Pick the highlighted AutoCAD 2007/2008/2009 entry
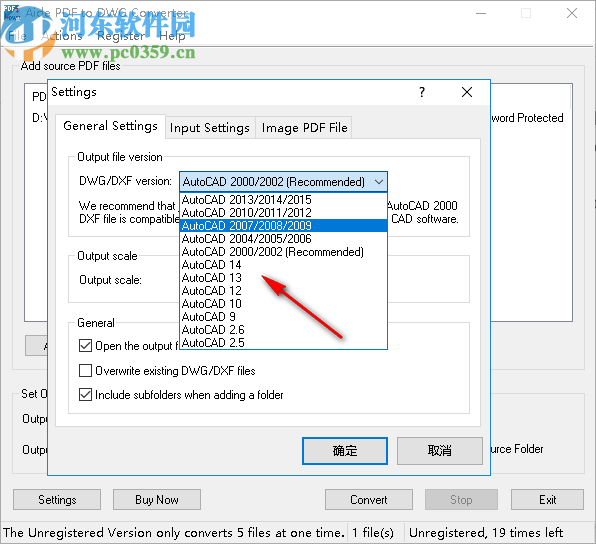The width and height of the screenshot is (596, 544). (x=283, y=225)
